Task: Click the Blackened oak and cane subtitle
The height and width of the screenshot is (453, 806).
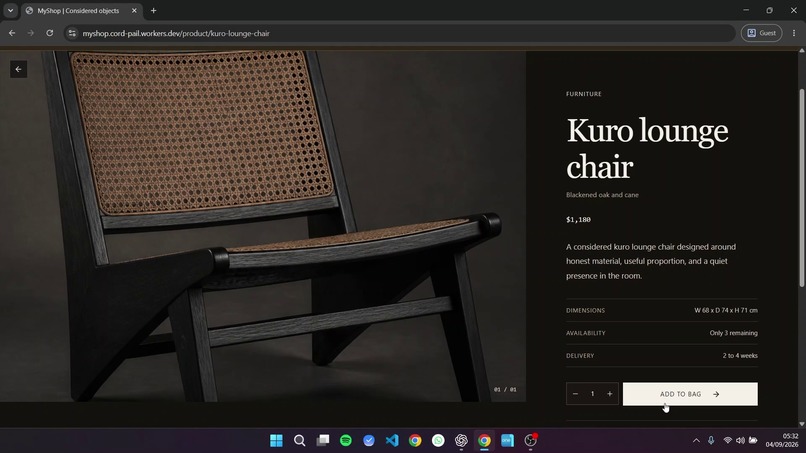Action: point(602,195)
